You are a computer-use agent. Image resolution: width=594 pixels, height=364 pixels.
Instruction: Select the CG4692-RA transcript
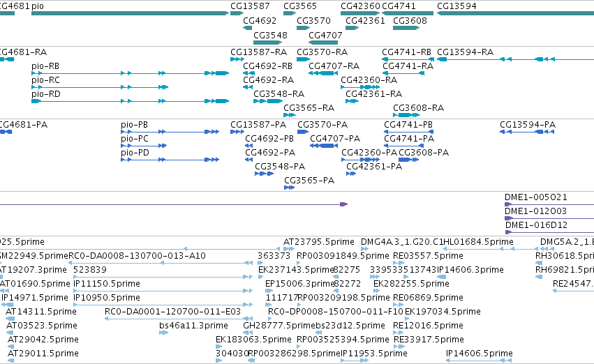[248, 87]
